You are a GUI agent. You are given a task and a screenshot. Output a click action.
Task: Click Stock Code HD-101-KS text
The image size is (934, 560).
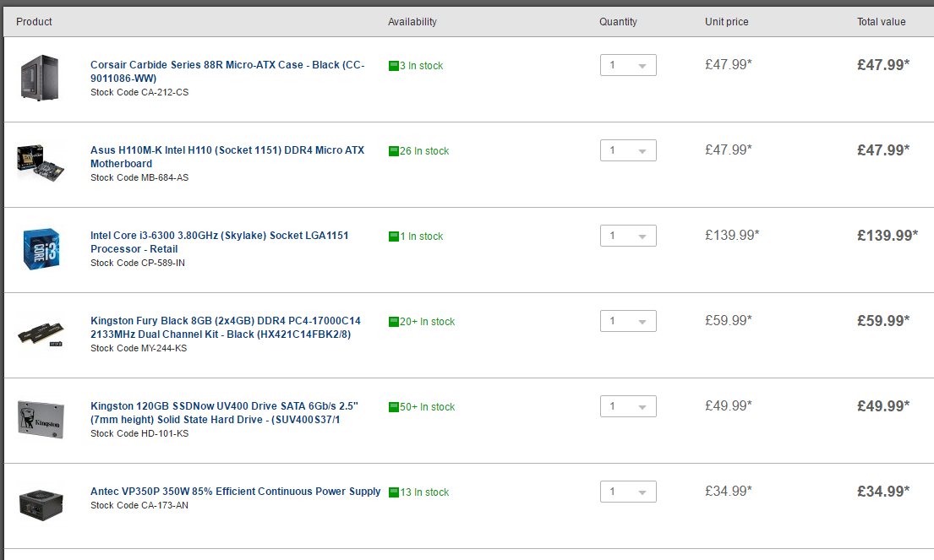tap(139, 433)
